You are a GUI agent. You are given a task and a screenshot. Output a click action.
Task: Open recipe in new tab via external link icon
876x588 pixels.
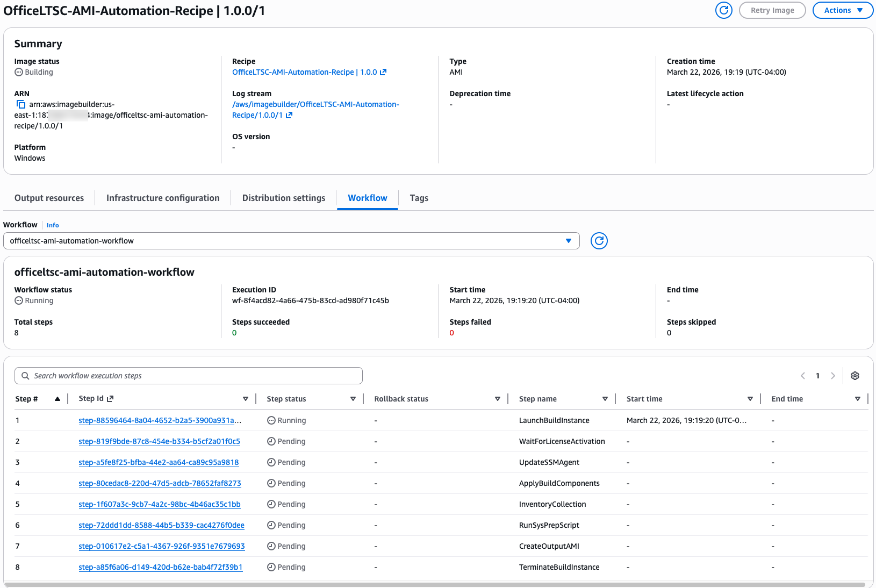pyautogui.click(x=383, y=71)
